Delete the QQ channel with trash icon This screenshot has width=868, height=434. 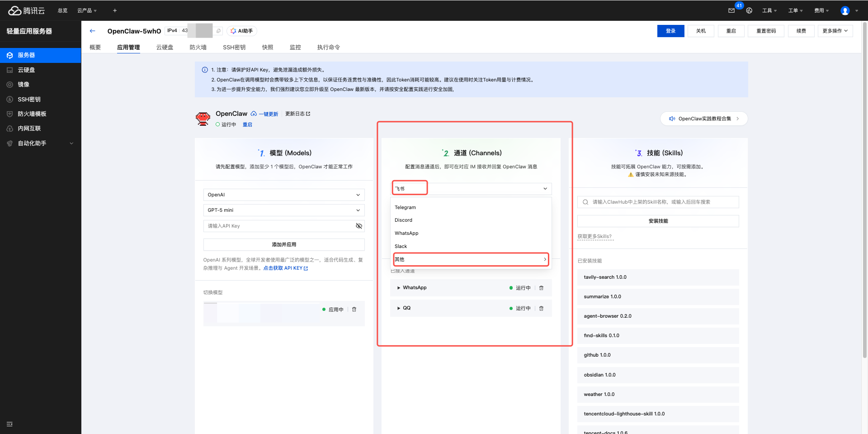541,308
